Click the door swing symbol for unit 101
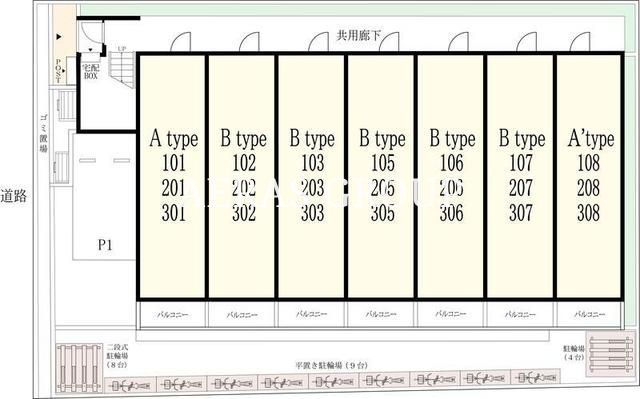The image size is (640, 399). (181, 42)
